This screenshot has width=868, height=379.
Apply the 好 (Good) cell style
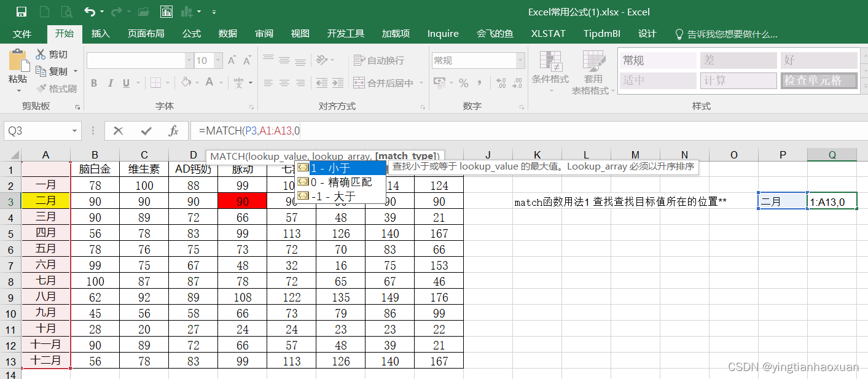(x=819, y=60)
